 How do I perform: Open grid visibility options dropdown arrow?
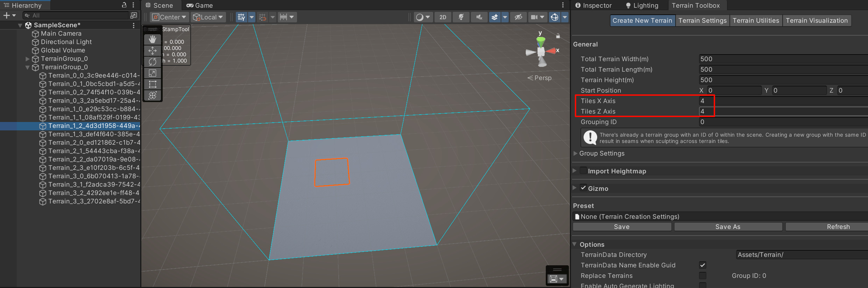coord(252,17)
